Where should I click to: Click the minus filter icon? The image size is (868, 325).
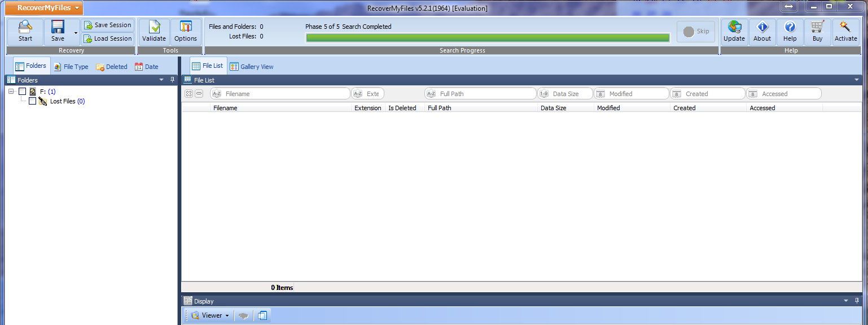tap(199, 94)
